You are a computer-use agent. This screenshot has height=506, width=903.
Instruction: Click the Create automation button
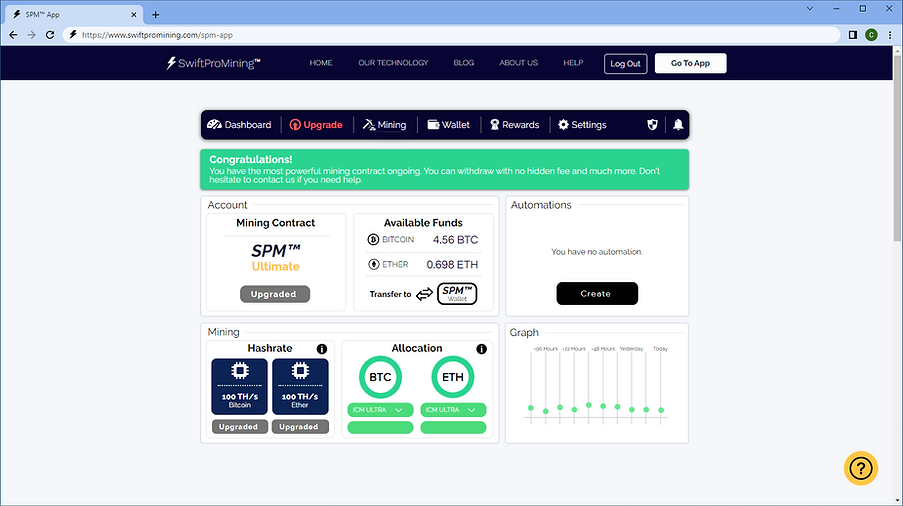point(597,294)
